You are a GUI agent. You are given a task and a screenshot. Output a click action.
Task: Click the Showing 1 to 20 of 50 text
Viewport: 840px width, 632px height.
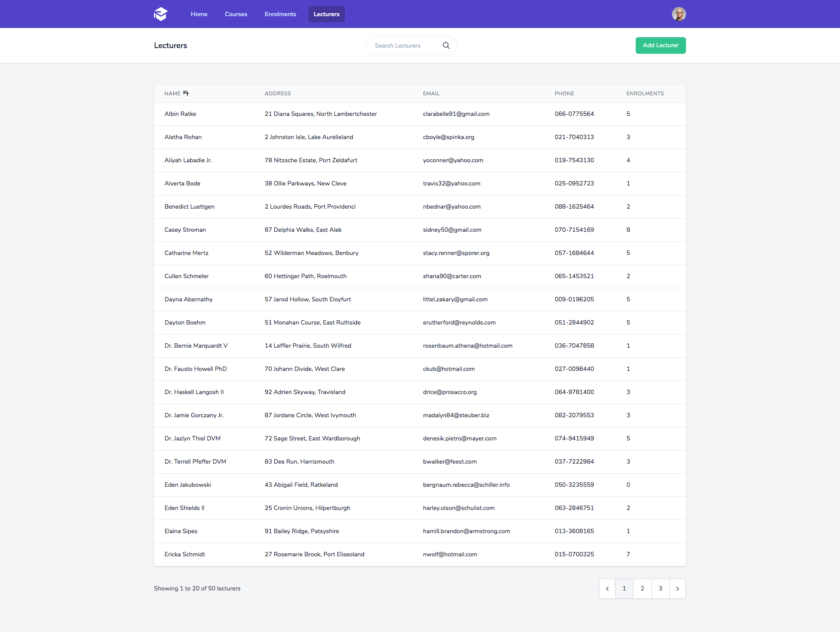click(x=197, y=589)
